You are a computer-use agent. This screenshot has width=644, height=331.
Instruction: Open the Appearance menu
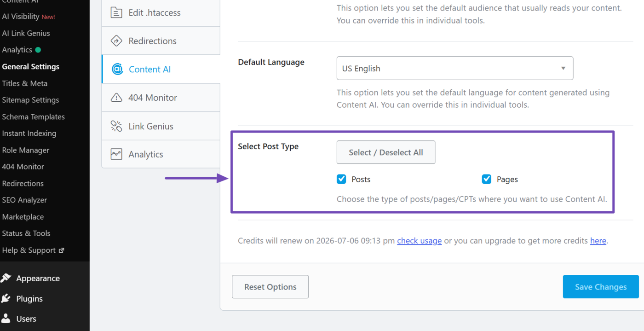tap(38, 278)
